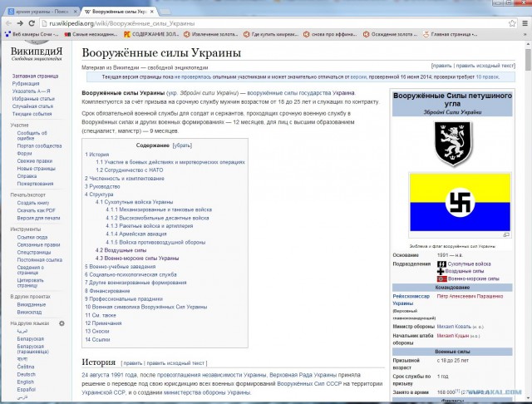Image resolution: width=532 pixels, height=404 pixels.
Task: Click the enlarge icon under the flag image
Action: [506, 234]
